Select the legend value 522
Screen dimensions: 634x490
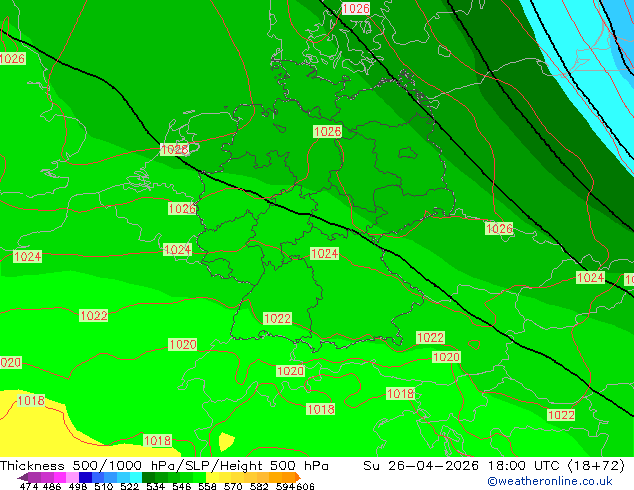(x=129, y=486)
